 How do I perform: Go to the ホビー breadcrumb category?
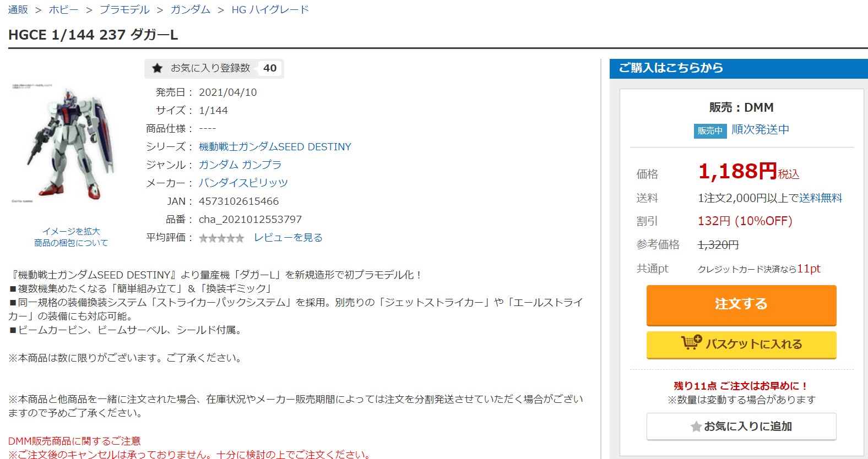coord(64,9)
